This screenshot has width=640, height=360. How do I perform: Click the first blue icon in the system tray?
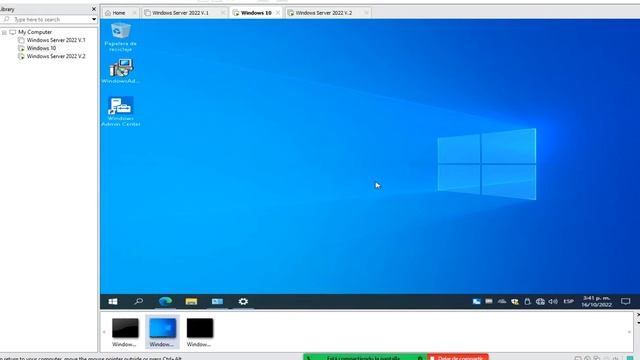click(476, 302)
